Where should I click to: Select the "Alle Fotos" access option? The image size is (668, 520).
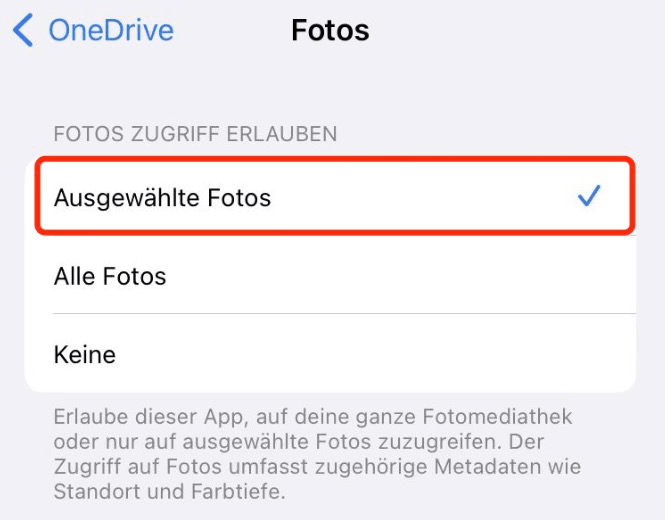click(331, 275)
